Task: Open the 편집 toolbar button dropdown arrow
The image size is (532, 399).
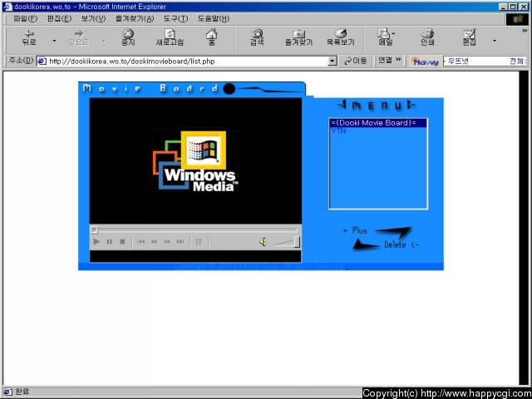Action: tap(495, 41)
